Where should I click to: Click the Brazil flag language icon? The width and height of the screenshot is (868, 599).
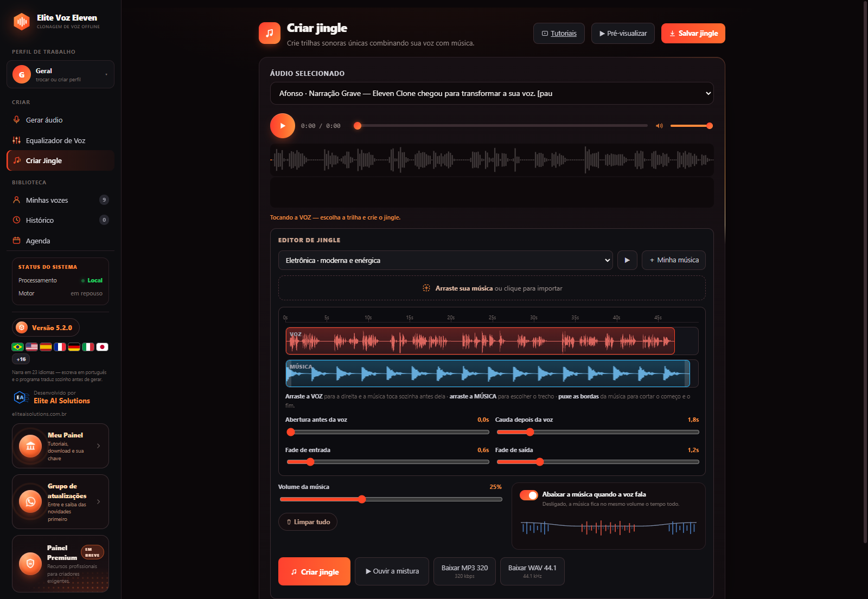pos(17,347)
